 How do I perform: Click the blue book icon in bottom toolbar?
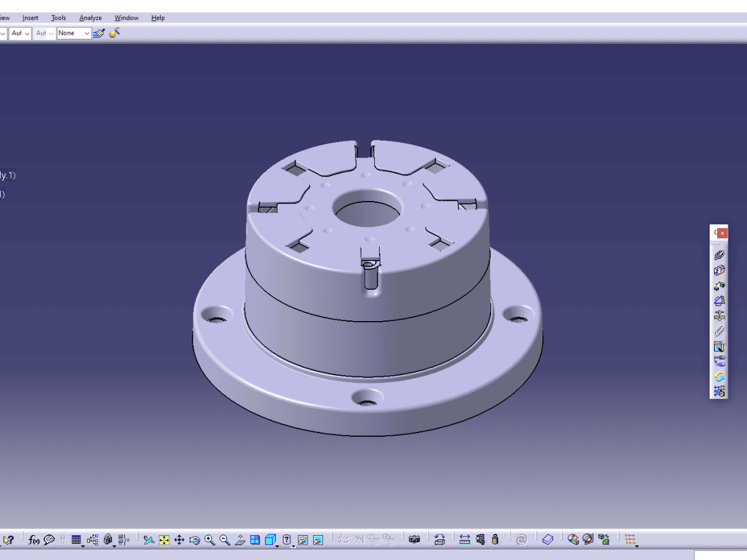(x=548, y=540)
